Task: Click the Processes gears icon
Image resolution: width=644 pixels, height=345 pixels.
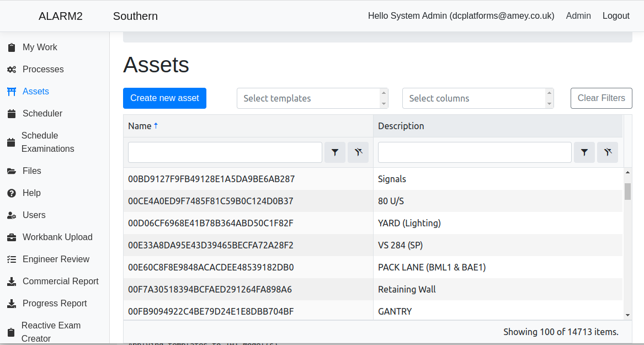Action: [x=12, y=70]
